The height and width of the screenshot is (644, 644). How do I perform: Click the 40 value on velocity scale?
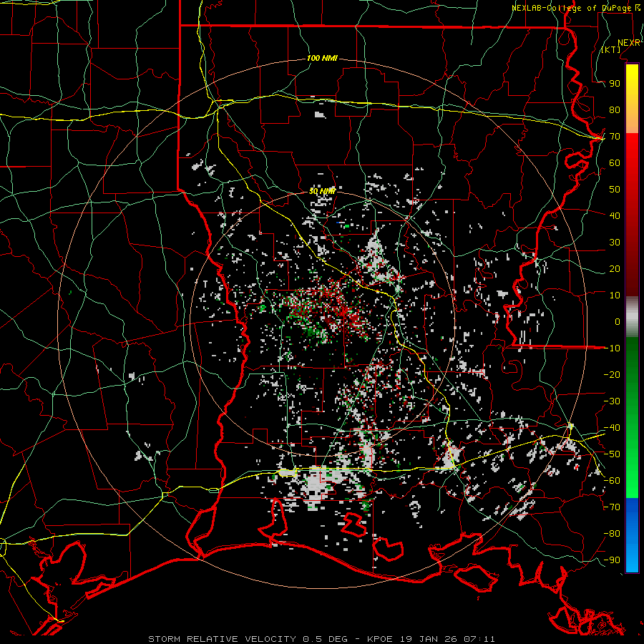tap(615, 216)
